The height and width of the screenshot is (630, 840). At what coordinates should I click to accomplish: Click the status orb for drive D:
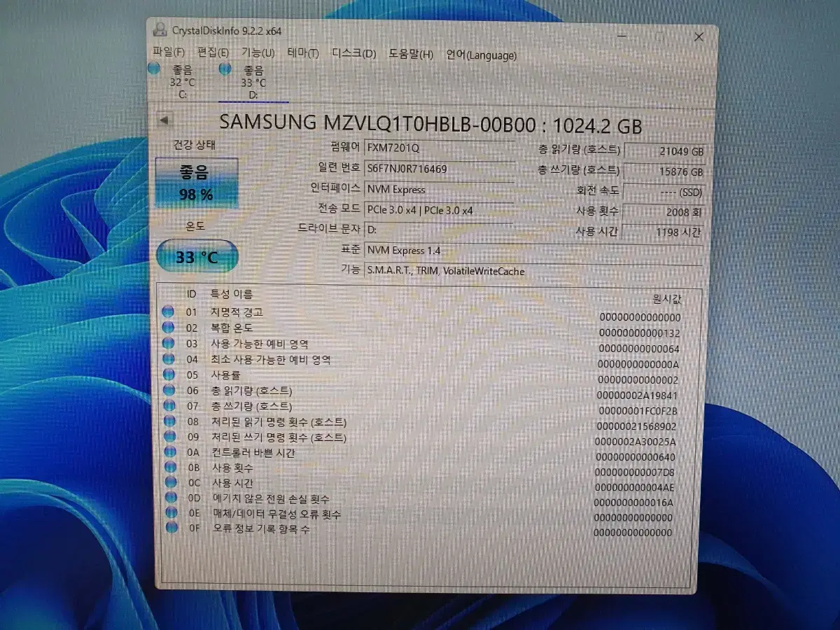coord(225,69)
